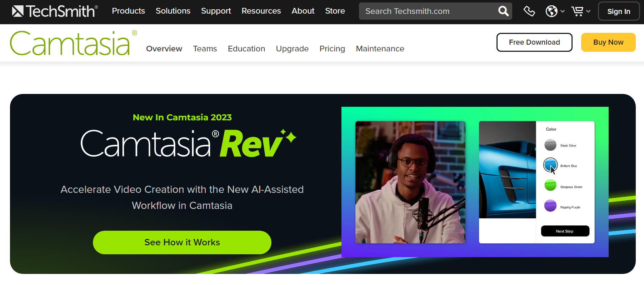
Task: Open the Resources menu
Action: [261, 11]
